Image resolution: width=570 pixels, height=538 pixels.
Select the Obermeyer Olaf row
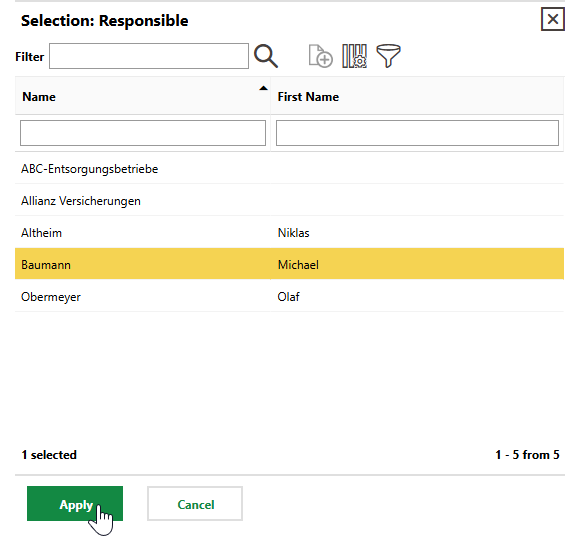(x=289, y=297)
